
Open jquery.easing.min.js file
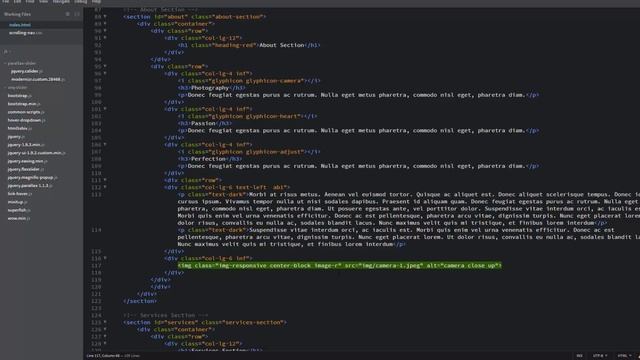[27, 161]
